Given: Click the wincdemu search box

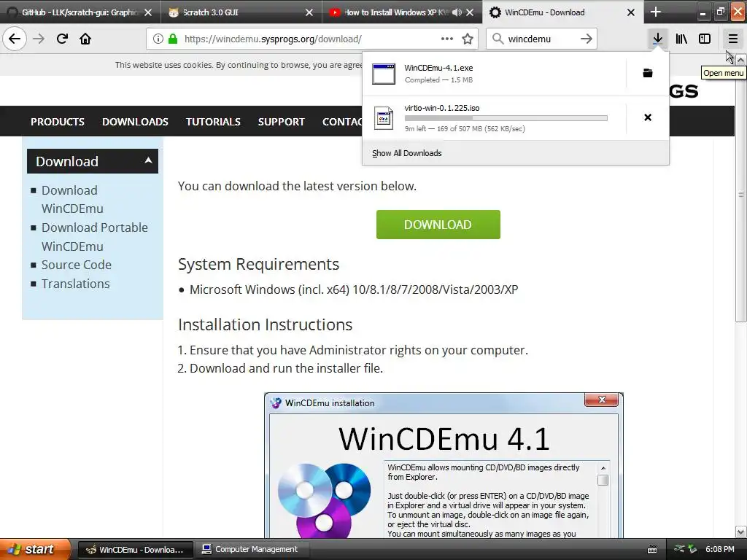Looking at the screenshot, I should pyautogui.click(x=541, y=39).
